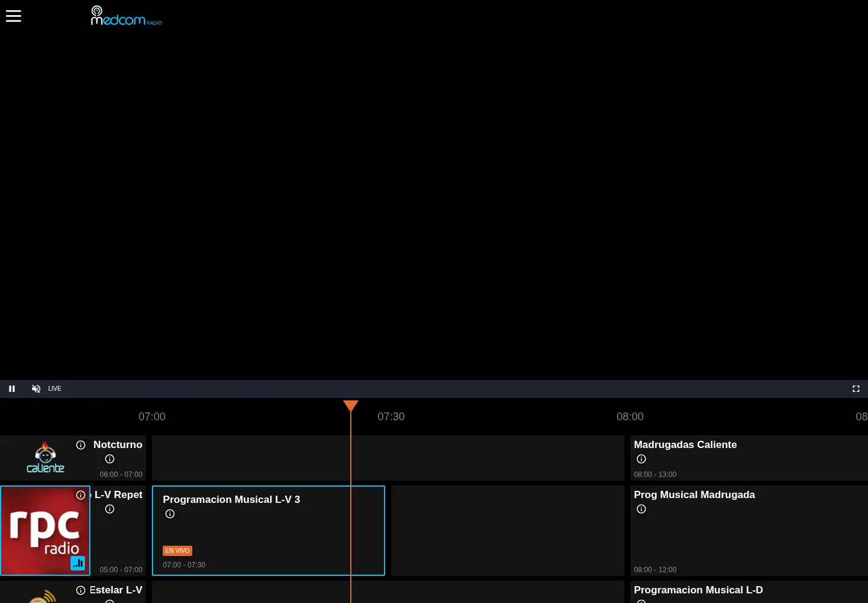
Task: Select the Madrugadas Caliente program
Action: pyautogui.click(x=685, y=444)
